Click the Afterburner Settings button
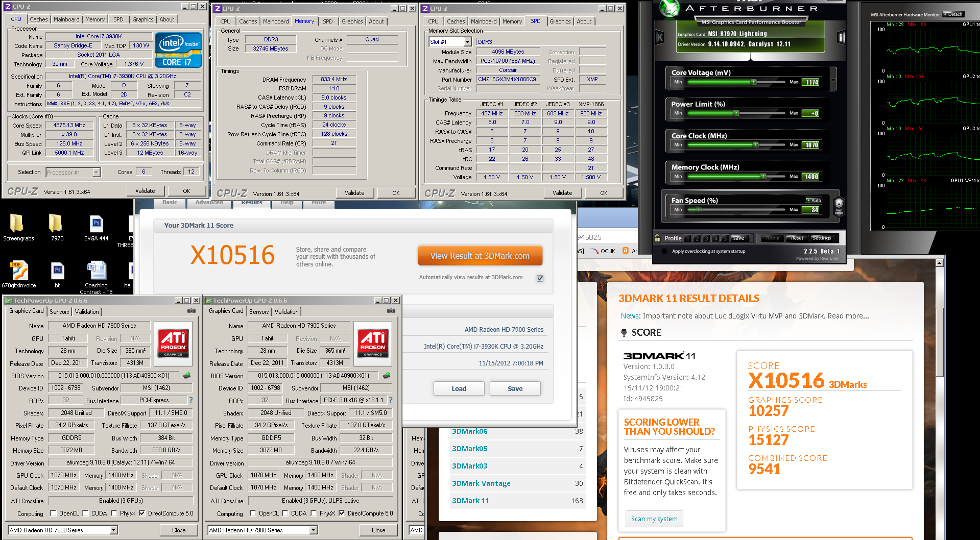Viewport: 980px width, 540px height. [822, 238]
